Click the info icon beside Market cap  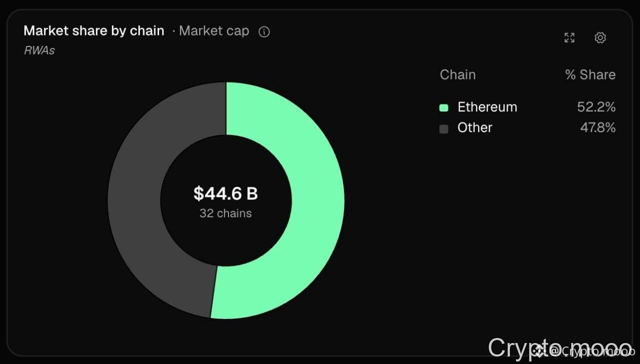pyautogui.click(x=264, y=32)
